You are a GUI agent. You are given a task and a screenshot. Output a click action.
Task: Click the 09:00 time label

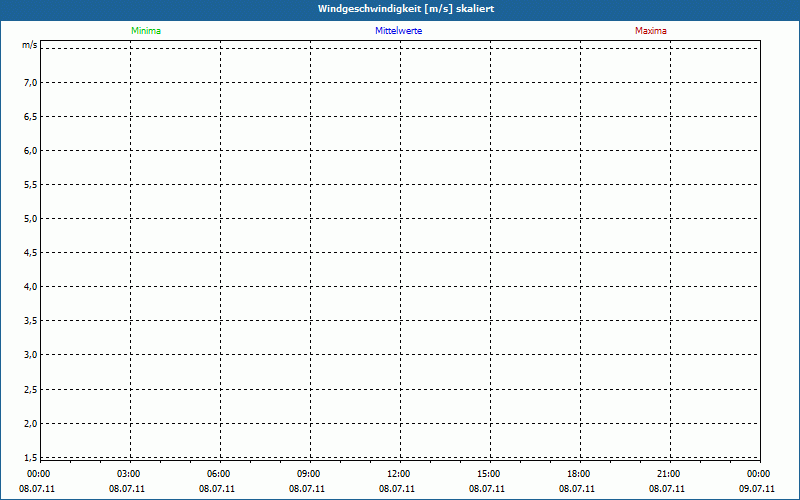(x=308, y=474)
